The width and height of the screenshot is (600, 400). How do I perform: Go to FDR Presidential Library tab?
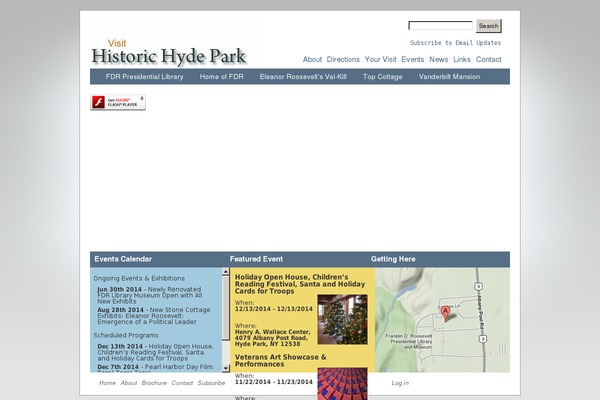[144, 77]
